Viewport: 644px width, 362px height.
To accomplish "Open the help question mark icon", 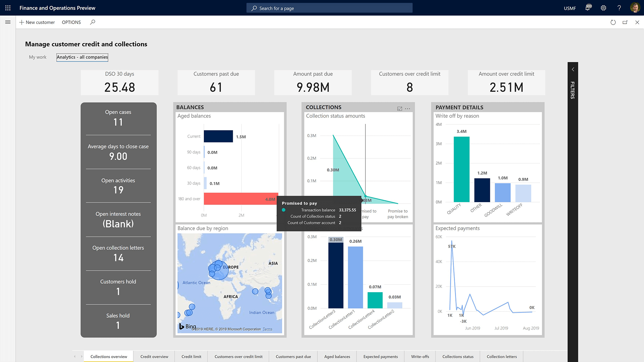I will point(619,8).
